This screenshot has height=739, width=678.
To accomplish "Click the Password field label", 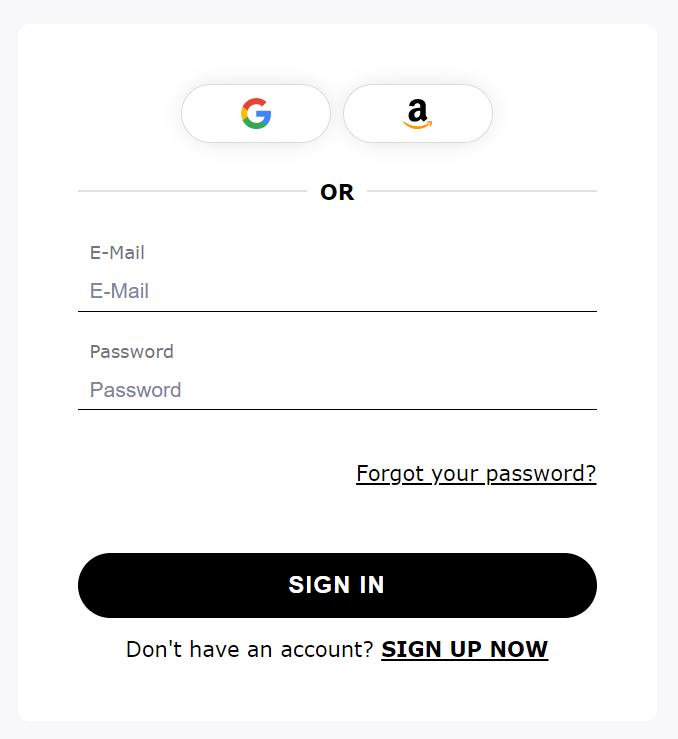I will pyautogui.click(x=131, y=352).
